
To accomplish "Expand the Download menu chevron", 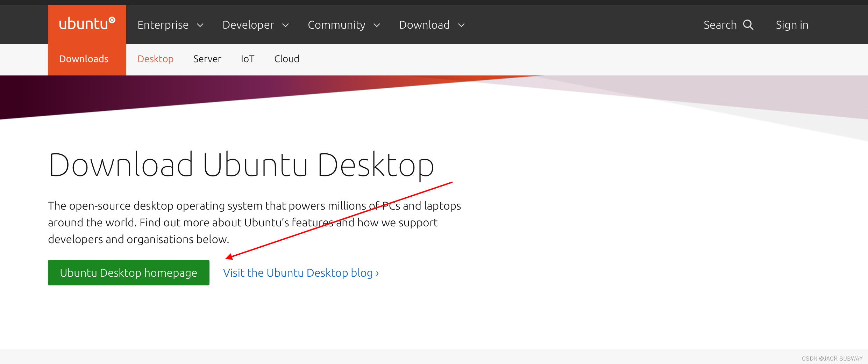I will [x=461, y=25].
